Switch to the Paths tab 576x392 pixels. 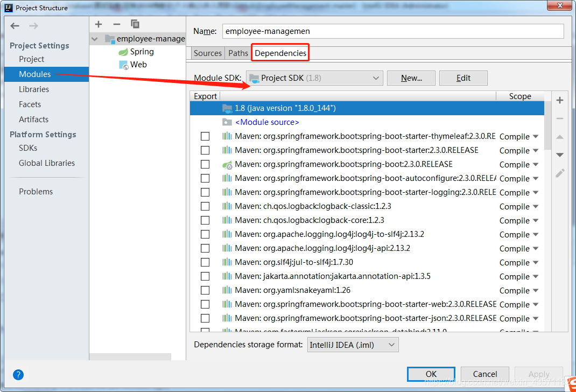[238, 53]
